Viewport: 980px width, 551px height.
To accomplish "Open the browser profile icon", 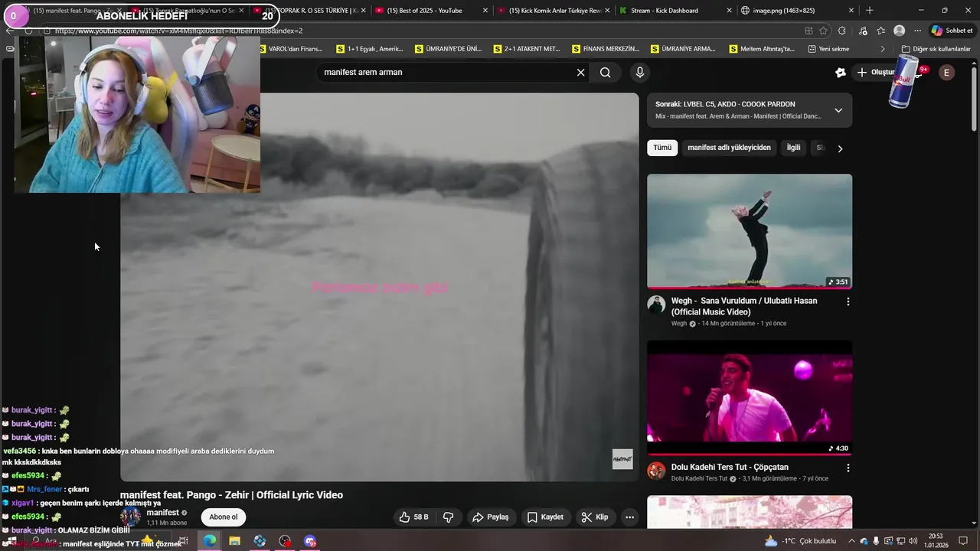I will pyautogui.click(x=900, y=31).
